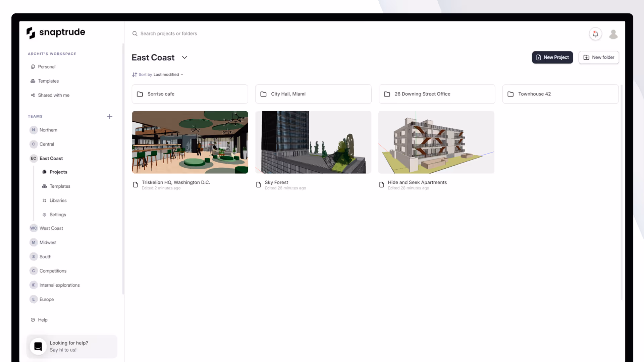Click the Townhouse 42 folder name
644x362 pixels.
(x=534, y=94)
